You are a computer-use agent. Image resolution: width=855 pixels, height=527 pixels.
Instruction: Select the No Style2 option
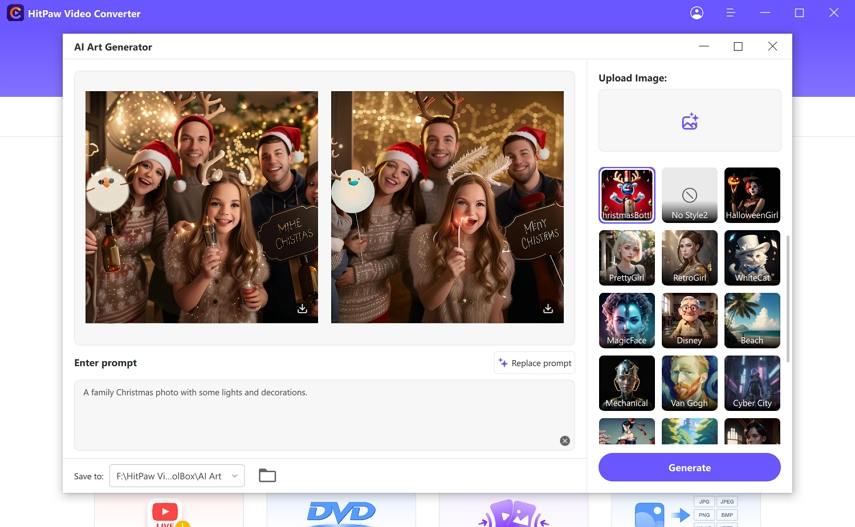click(x=689, y=195)
